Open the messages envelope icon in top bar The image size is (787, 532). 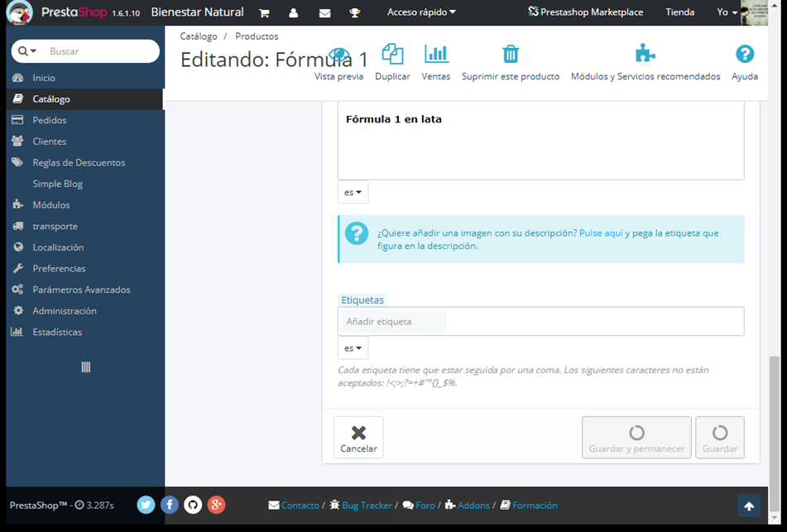tap(324, 13)
